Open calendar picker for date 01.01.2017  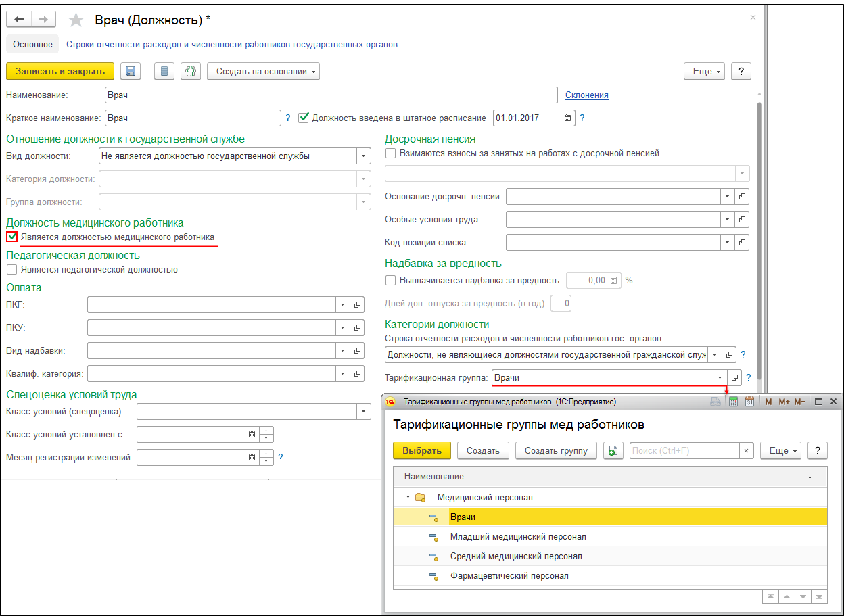click(568, 118)
